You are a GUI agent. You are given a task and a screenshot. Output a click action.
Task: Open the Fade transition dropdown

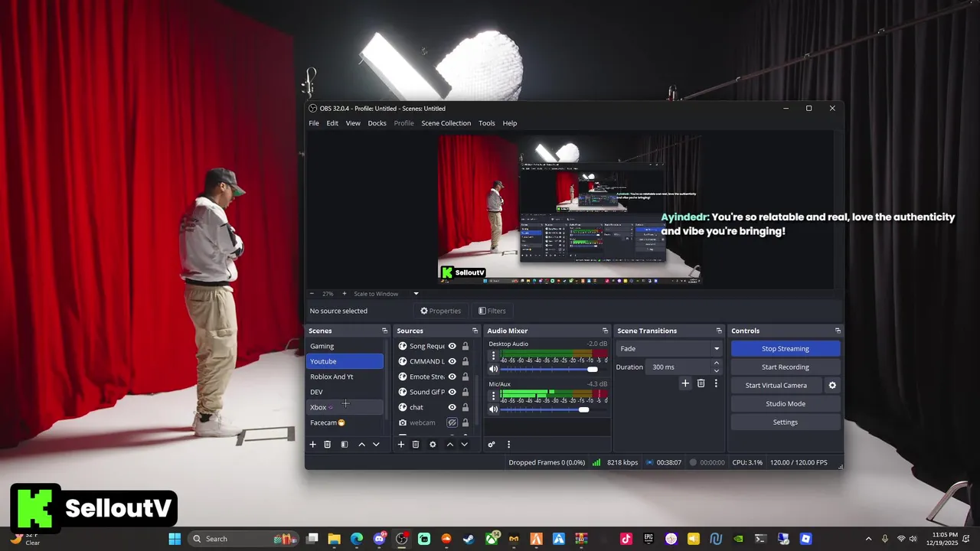[669, 349]
